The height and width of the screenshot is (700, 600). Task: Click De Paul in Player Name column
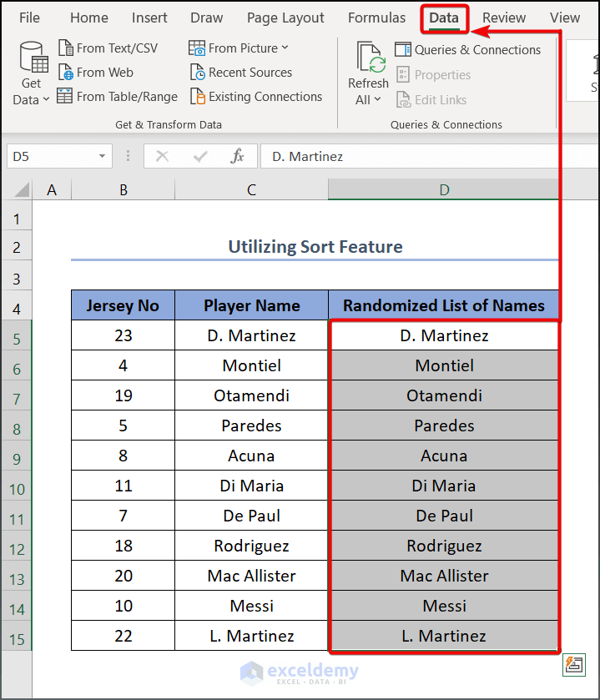tap(251, 516)
